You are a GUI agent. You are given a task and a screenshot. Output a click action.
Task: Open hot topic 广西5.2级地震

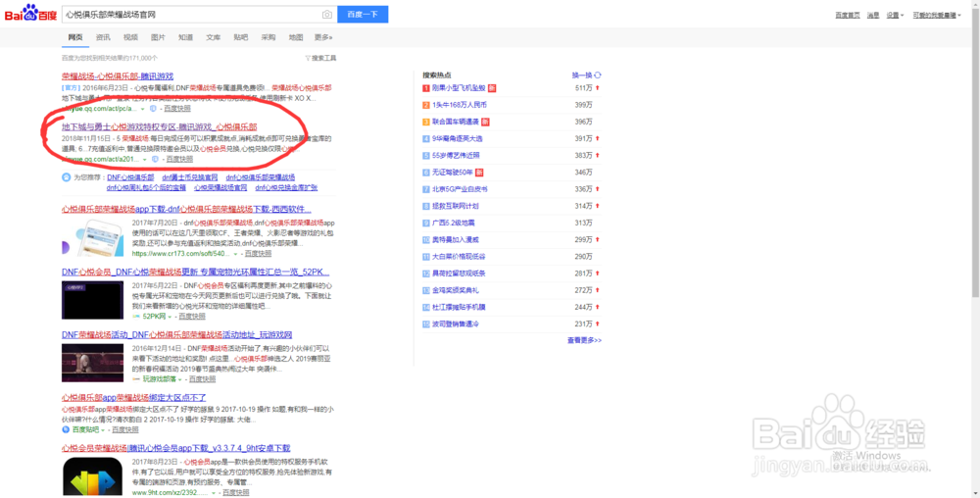pyautogui.click(x=453, y=224)
